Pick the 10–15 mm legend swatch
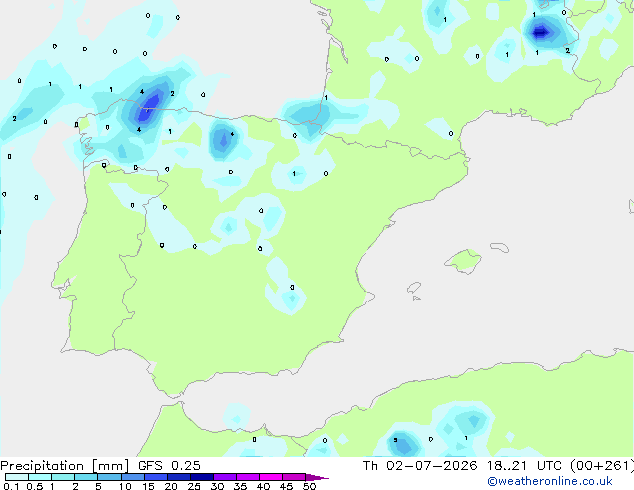The width and height of the screenshot is (634, 490). pyautogui.click(x=133, y=477)
